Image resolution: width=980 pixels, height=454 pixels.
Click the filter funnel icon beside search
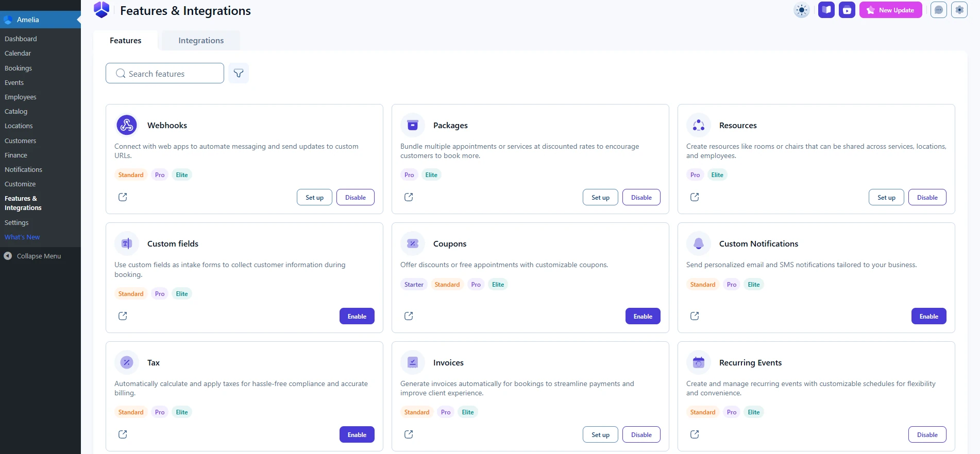tap(238, 73)
